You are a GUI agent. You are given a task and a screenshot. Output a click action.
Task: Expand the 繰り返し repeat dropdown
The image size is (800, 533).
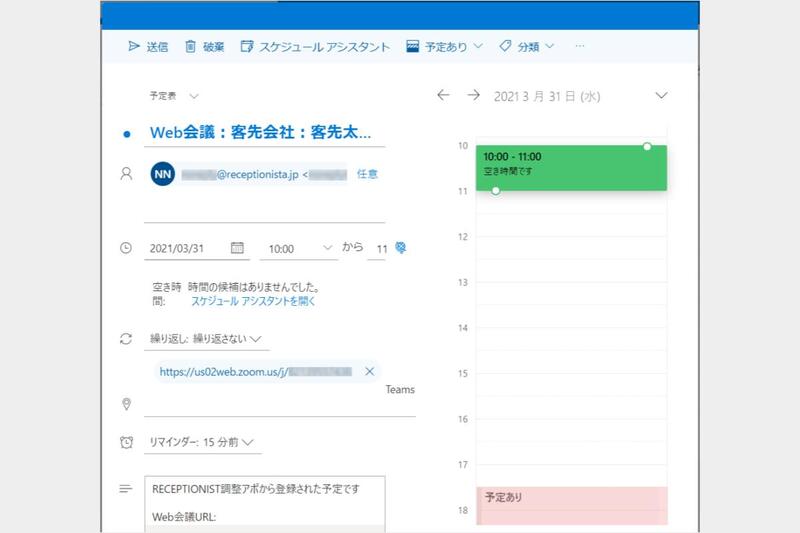(206, 339)
